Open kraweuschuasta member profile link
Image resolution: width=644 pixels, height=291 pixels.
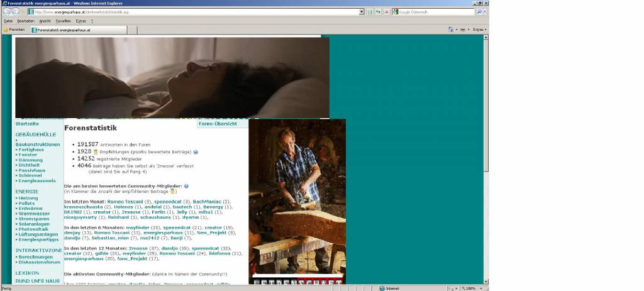[x=84, y=207]
